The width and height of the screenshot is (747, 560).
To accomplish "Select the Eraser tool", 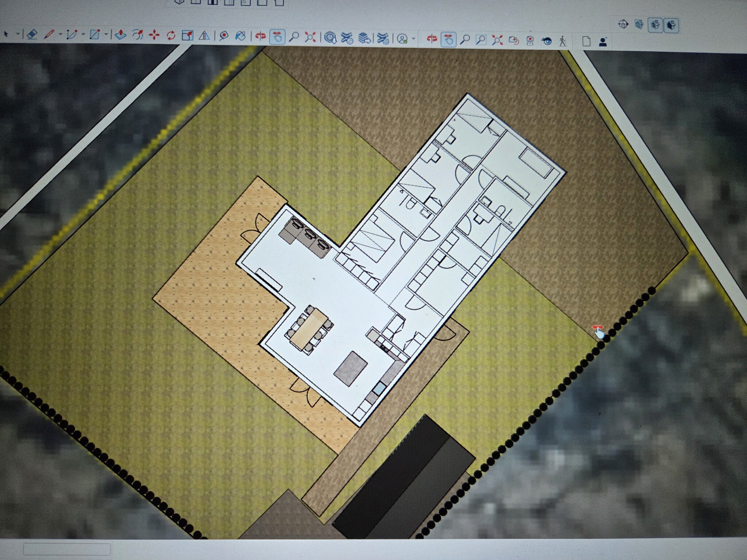I will pos(32,35).
